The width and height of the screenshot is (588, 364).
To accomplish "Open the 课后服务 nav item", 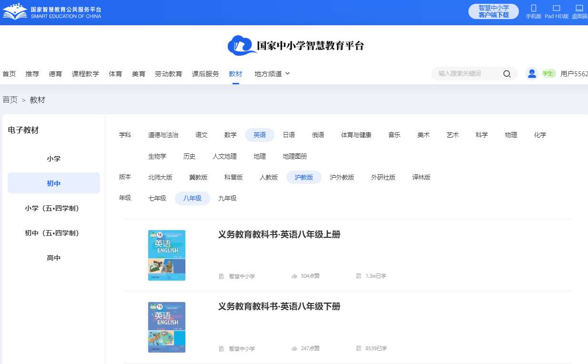I will pyautogui.click(x=205, y=74).
